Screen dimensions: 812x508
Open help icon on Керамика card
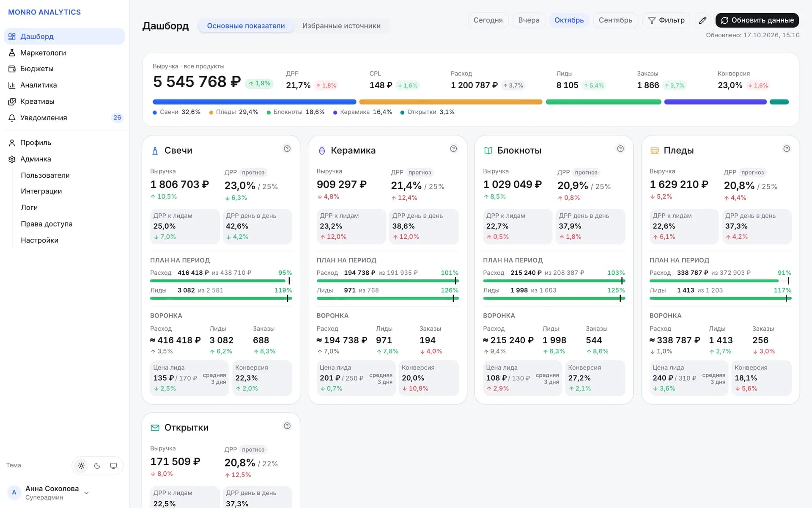click(x=453, y=149)
